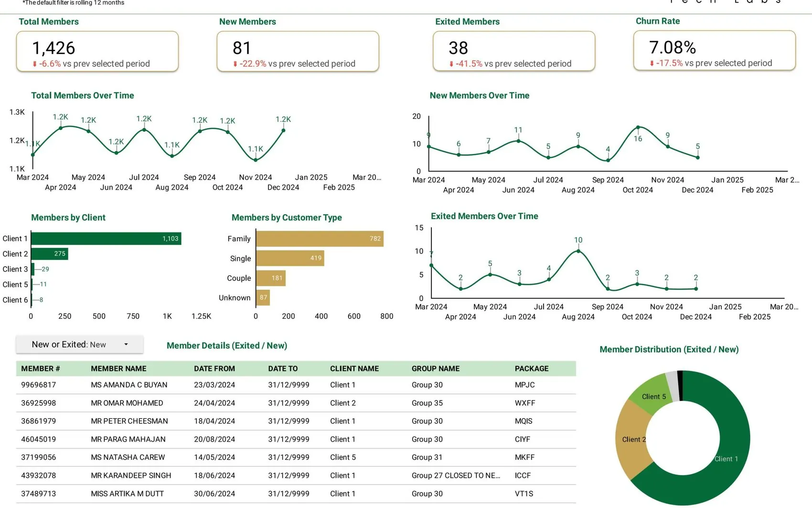
Task: Select the Single bar labeled 419
Action: (x=290, y=258)
